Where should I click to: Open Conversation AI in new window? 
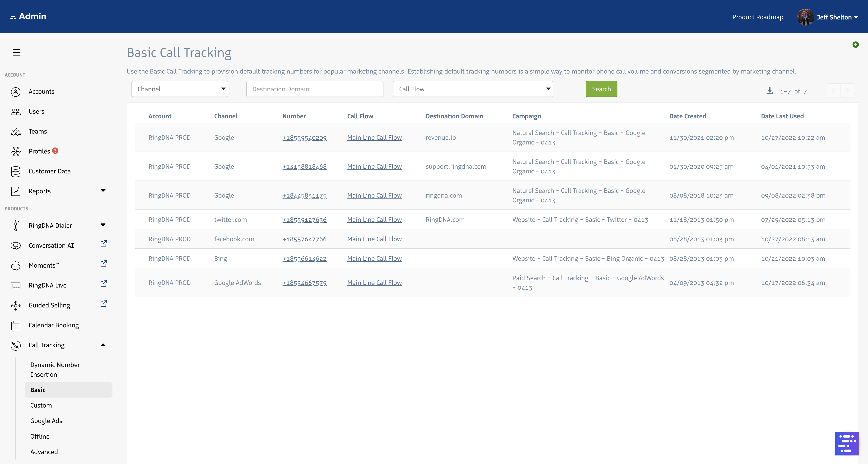[103, 244]
